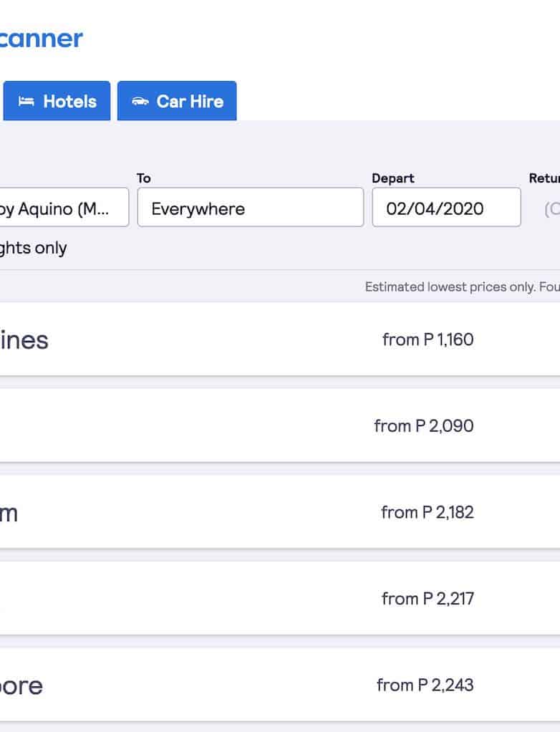This screenshot has height=732, width=560.
Task: Click the Skyscanner logo text
Action: 41,38
